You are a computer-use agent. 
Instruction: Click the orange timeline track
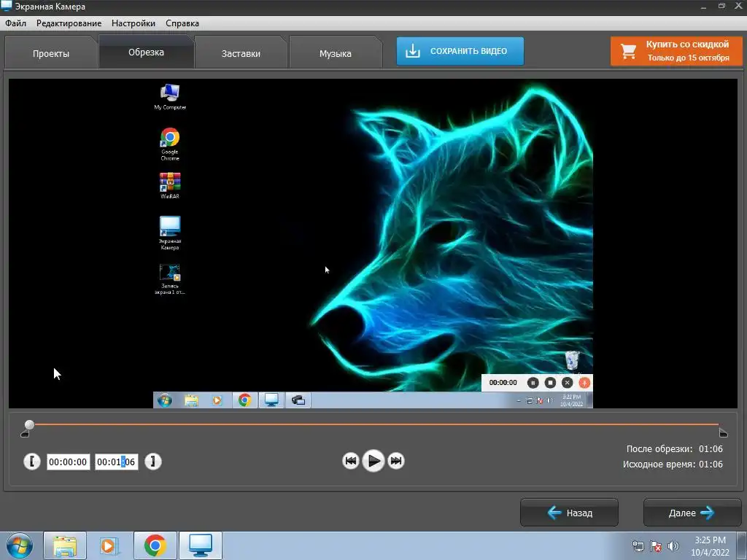376,424
